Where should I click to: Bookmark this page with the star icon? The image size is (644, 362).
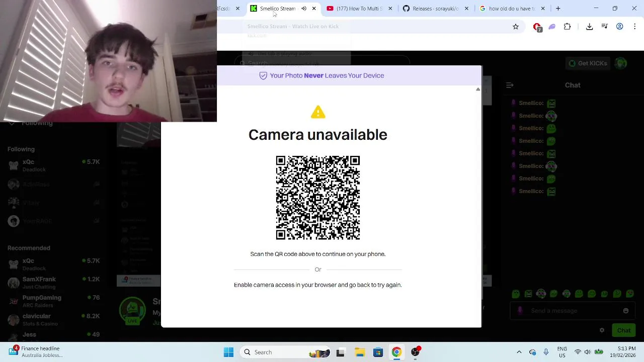516,27
